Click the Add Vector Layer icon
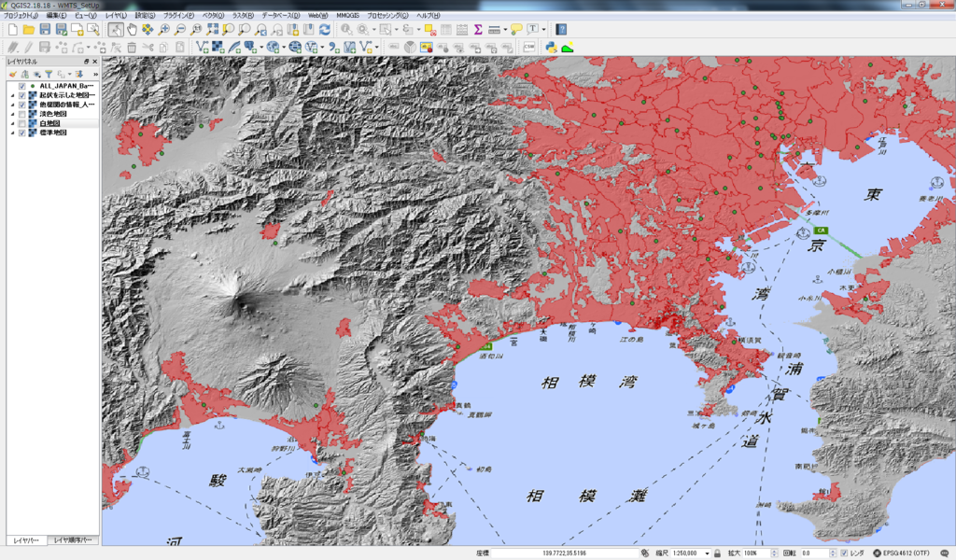The width and height of the screenshot is (956, 560). (x=202, y=48)
